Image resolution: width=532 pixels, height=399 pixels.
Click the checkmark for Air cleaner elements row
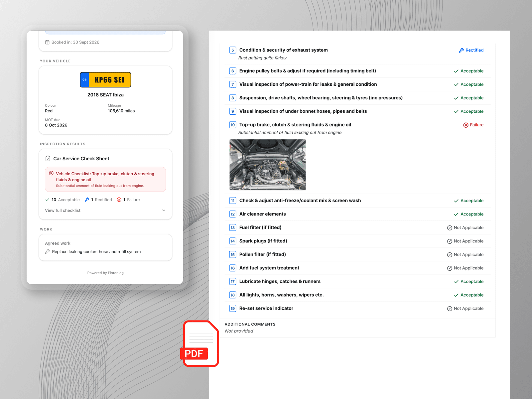pos(456,214)
